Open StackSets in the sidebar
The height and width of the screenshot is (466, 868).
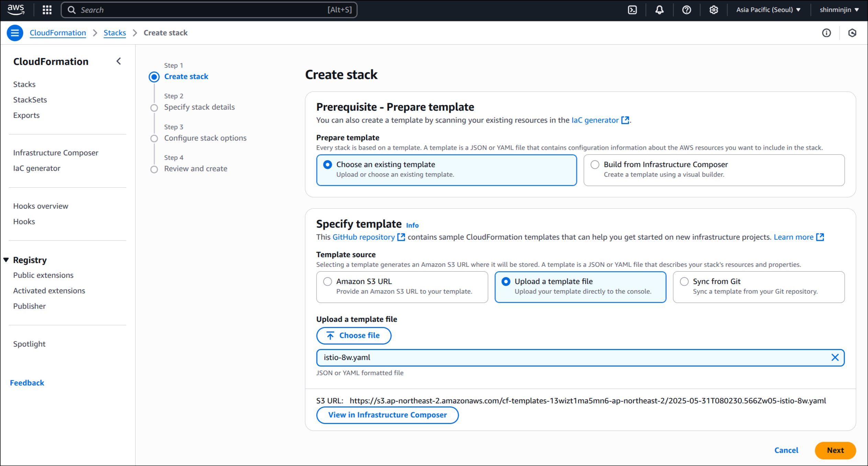30,100
